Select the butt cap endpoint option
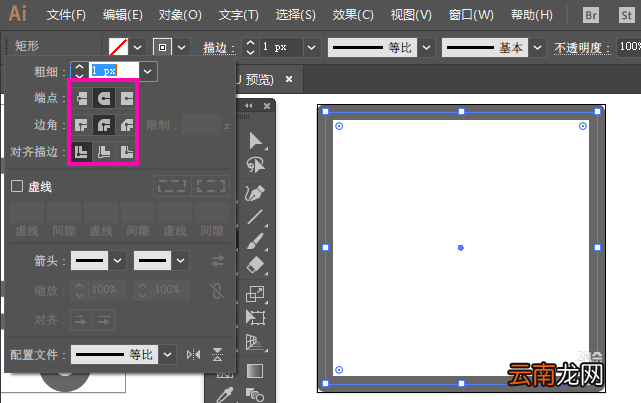This screenshot has height=403, width=641. pos(82,99)
